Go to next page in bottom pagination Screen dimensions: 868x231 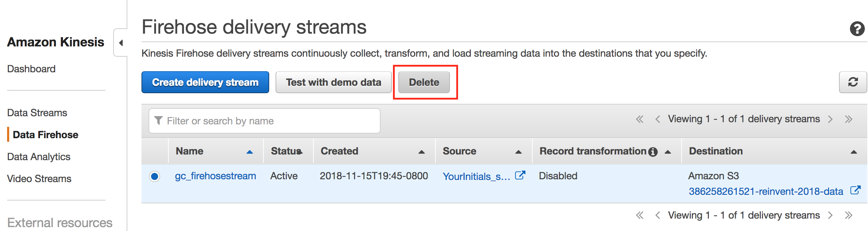point(830,215)
